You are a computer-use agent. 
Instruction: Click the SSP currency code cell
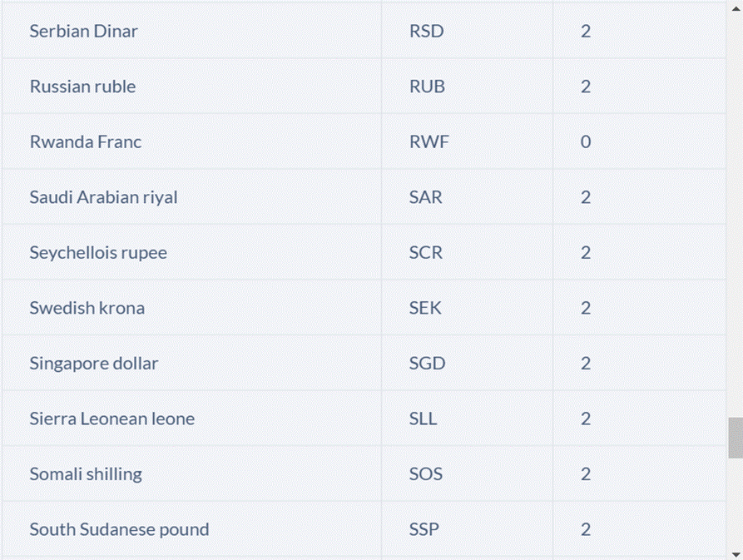pyautogui.click(x=468, y=530)
